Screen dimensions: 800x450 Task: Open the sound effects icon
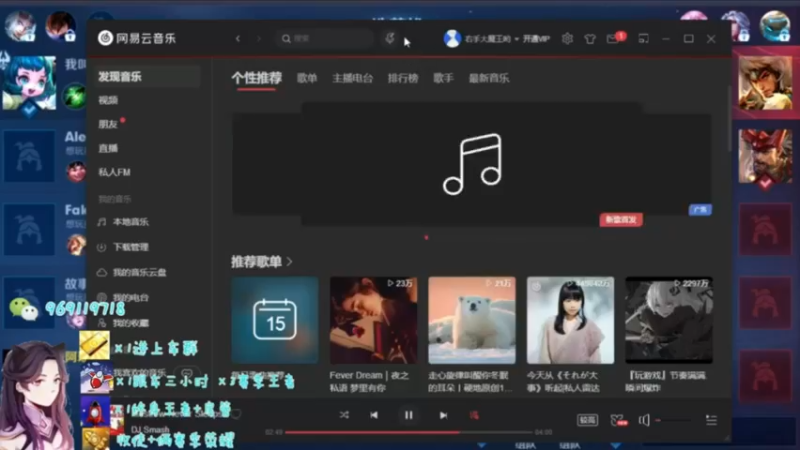coord(618,420)
